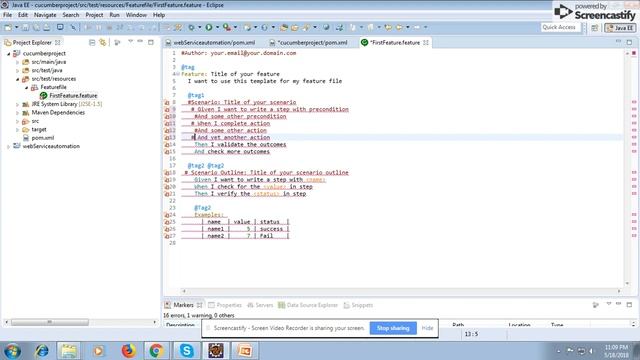Open the Help menu

click(159, 15)
